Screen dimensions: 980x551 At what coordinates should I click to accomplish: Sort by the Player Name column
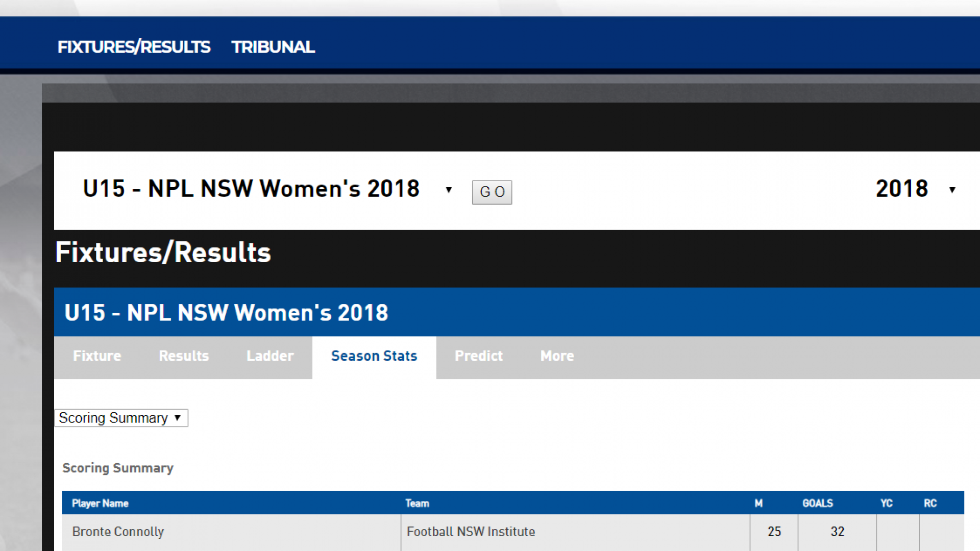click(x=100, y=503)
